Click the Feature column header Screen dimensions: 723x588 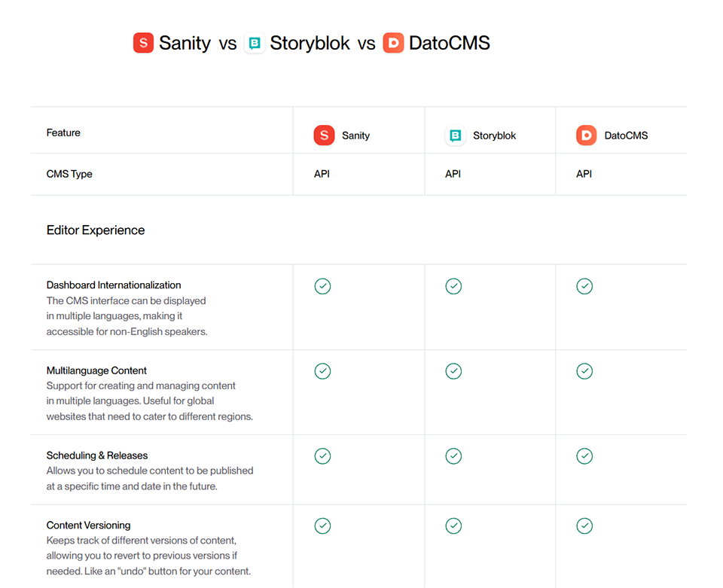point(63,133)
